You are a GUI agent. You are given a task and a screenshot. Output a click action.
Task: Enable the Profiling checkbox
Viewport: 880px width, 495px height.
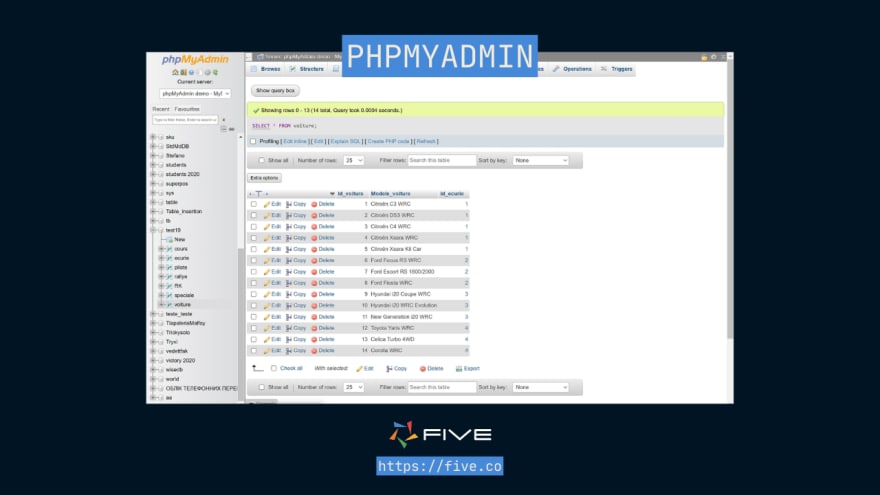pyautogui.click(x=253, y=141)
